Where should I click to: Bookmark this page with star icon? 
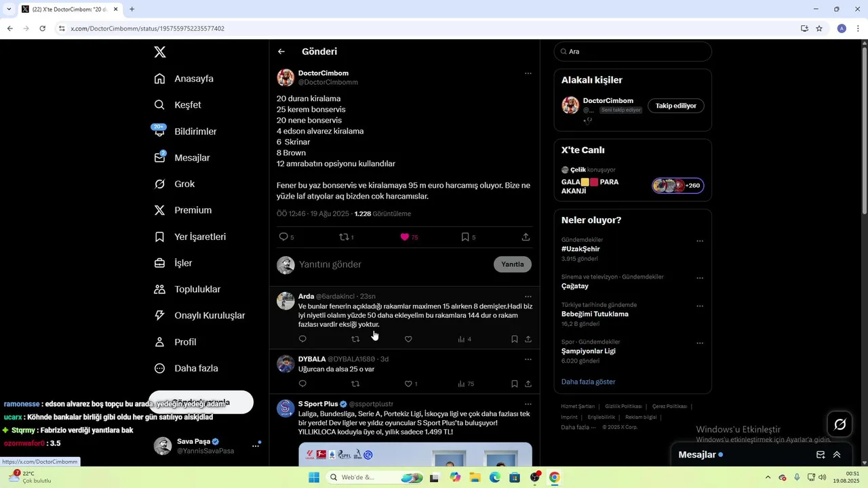point(819,28)
